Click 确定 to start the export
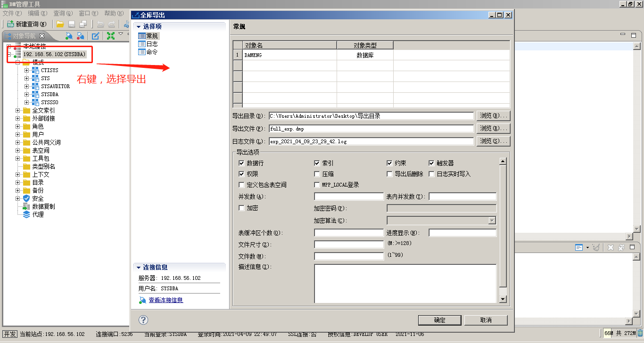Image resolution: width=644 pixels, height=343 pixels. (439, 320)
